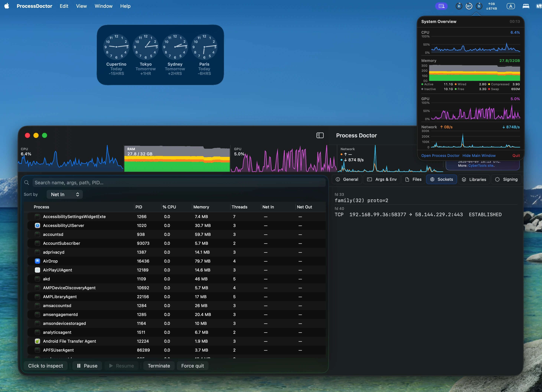Click the AMPDeviceDiscoveryAgent process icon
Screen dimensions: 542x392
(x=37, y=288)
